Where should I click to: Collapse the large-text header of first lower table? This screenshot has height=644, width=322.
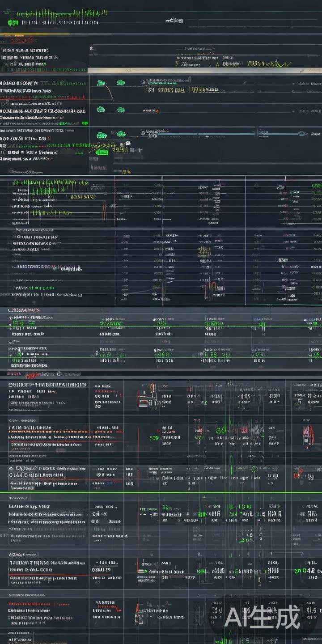47,384
